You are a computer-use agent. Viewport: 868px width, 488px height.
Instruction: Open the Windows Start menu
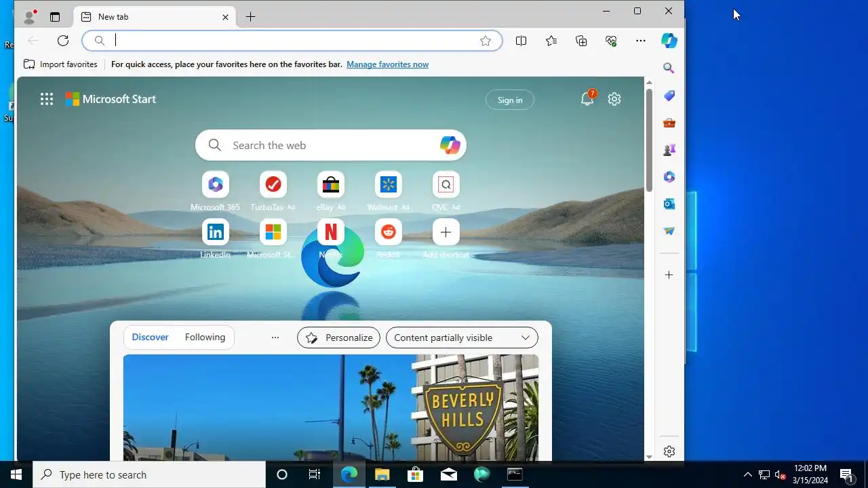(16, 474)
